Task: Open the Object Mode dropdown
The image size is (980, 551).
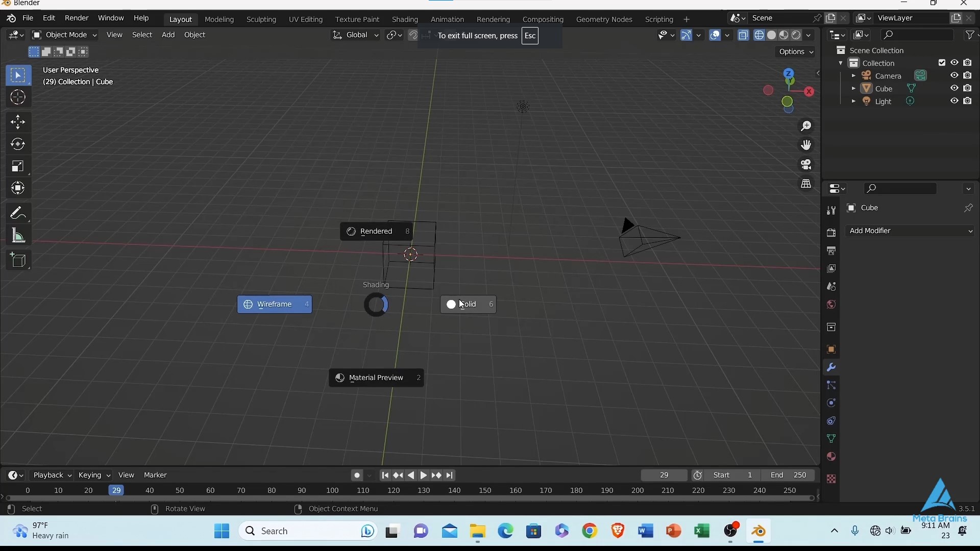Action: pos(64,35)
